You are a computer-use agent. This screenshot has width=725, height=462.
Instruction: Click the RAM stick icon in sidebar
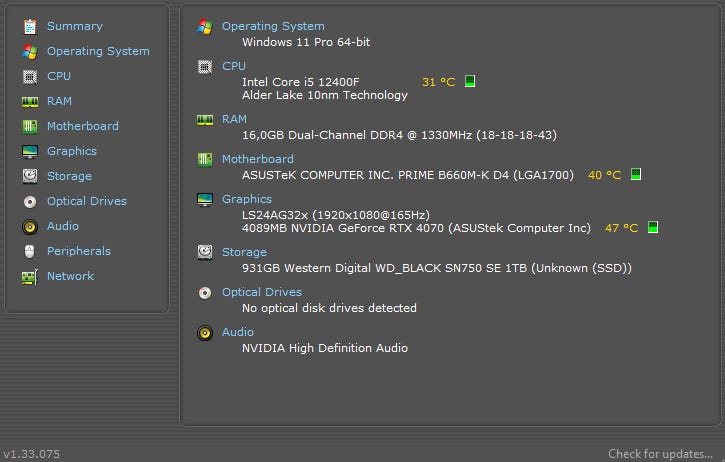[30, 102]
